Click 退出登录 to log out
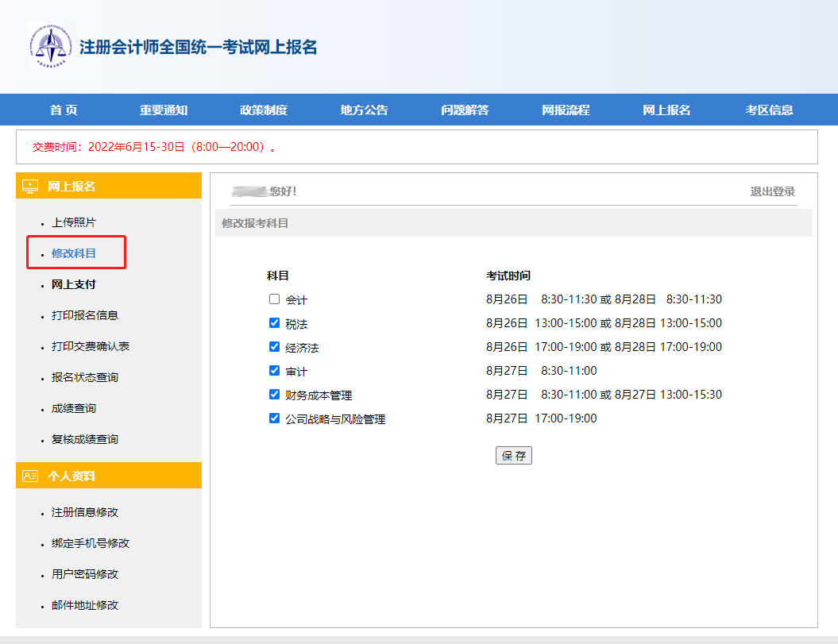The image size is (838, 644). [x=772, y=191]
